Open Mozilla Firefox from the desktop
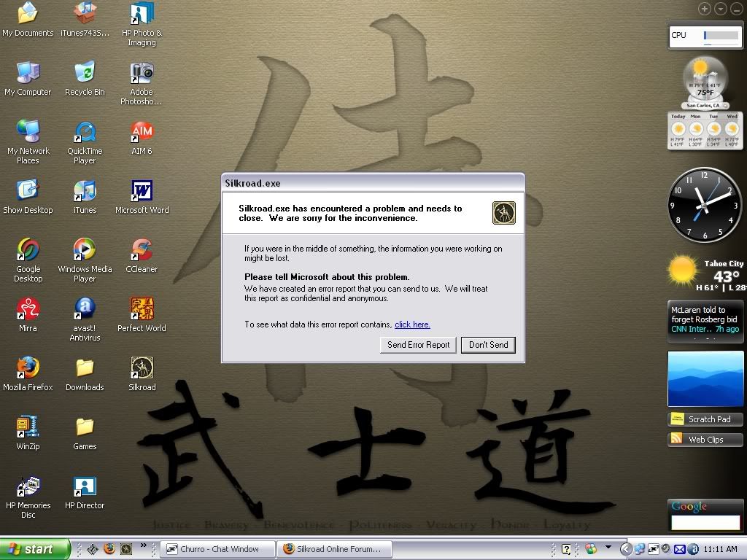This screenshot has height=560, width=747. pos(28,374)
